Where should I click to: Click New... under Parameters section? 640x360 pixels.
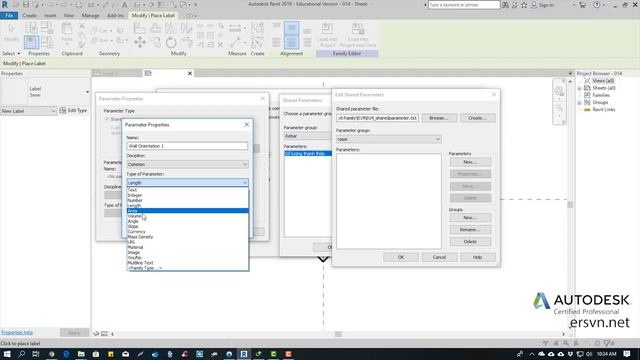coord(470,162)
